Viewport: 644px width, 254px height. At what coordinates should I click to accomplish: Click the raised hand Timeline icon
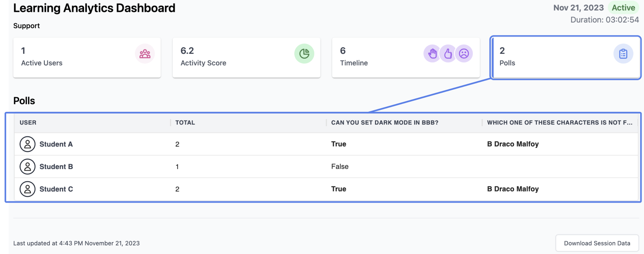432,53
